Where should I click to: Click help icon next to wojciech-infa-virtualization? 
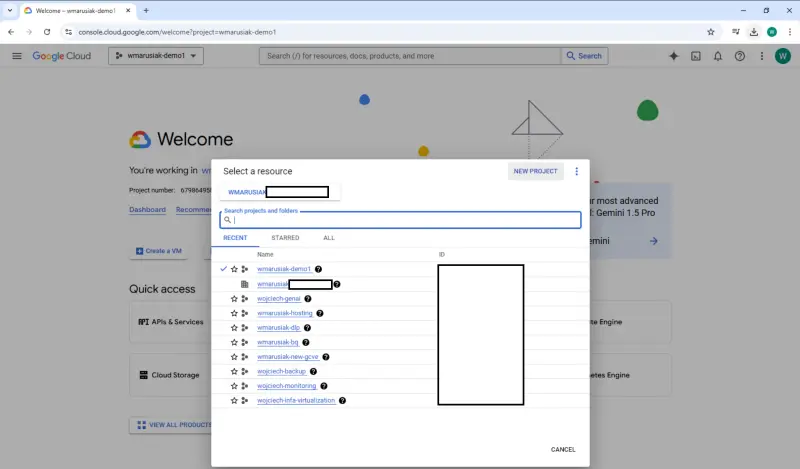pos(342,401)
